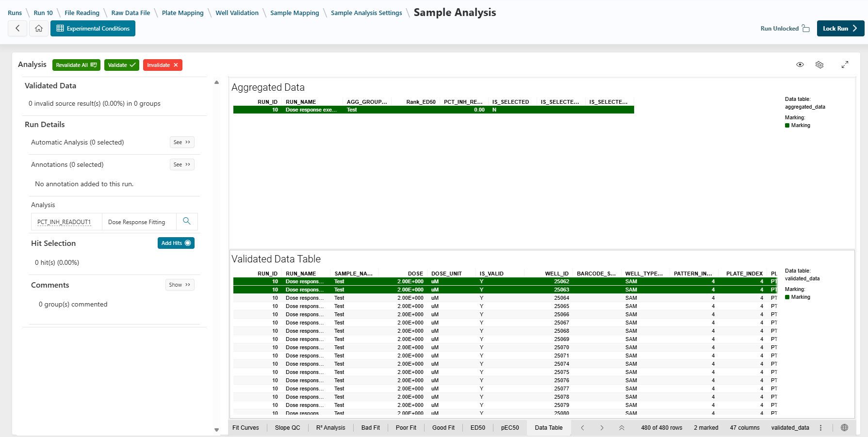Image resolution: width=868 pixels, height=437 pixels.
Task: Sort by Rank_ED50 column header
Action: pos(421,102)
